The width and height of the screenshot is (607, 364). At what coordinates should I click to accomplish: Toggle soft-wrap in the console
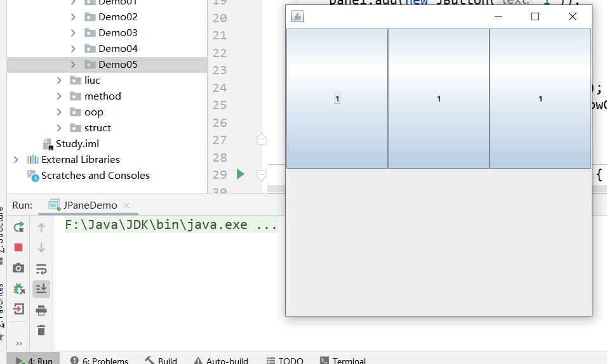coord(41,268)
